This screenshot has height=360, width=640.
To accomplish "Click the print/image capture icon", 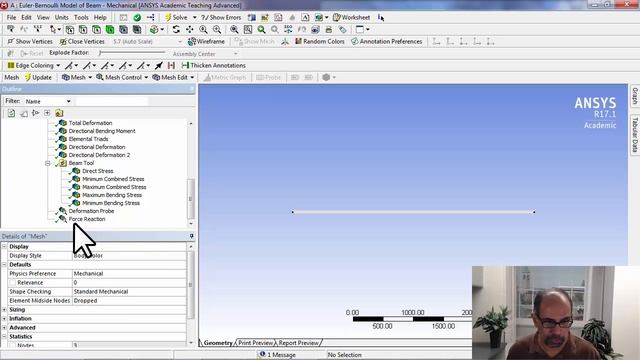I will 329,29.
